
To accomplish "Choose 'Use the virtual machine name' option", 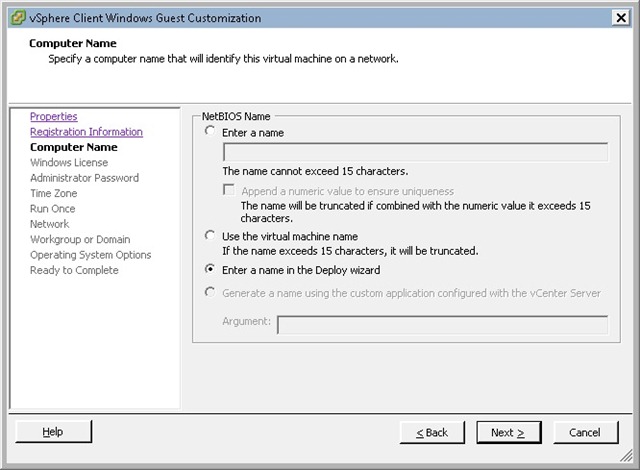I will tap(209, 235).
